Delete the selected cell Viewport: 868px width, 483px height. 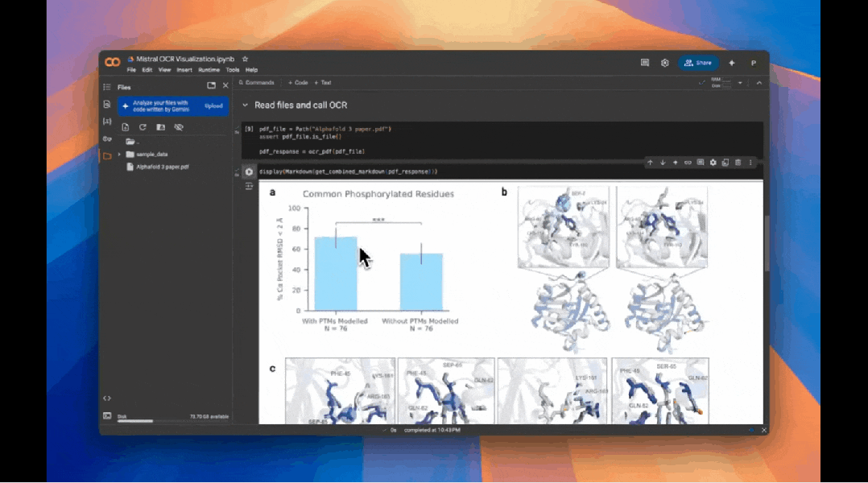tap(738, 163)
